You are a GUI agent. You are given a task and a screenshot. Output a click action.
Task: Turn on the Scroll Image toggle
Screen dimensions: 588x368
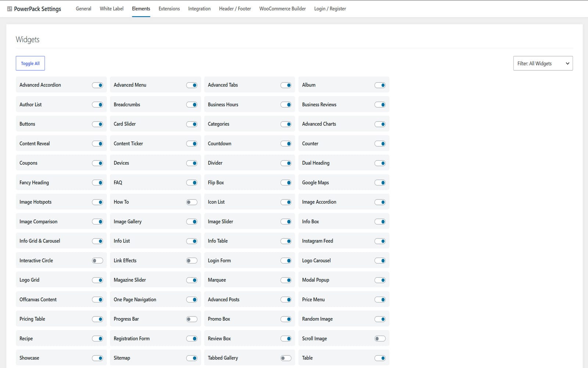click(x=380, y=339)
